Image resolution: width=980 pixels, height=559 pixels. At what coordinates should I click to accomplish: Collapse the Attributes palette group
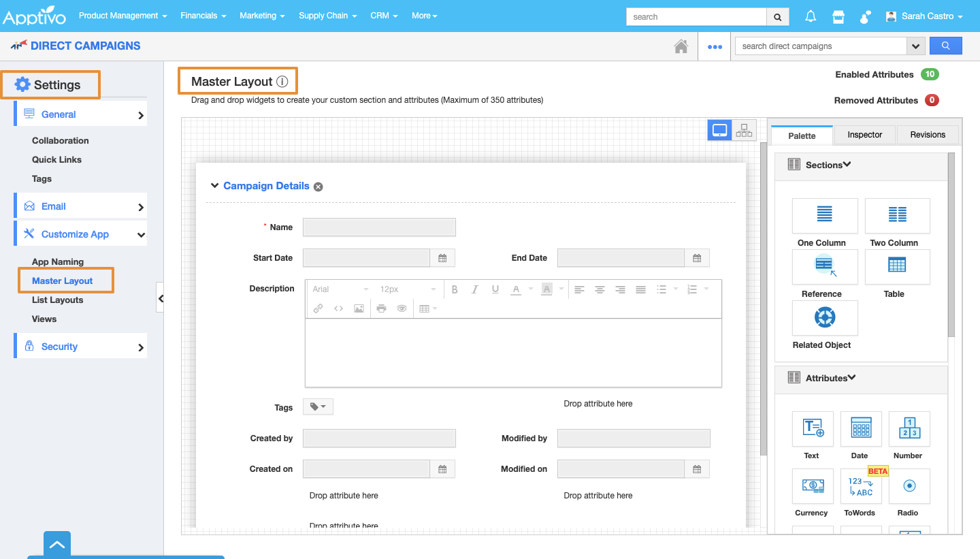point(851,378)
